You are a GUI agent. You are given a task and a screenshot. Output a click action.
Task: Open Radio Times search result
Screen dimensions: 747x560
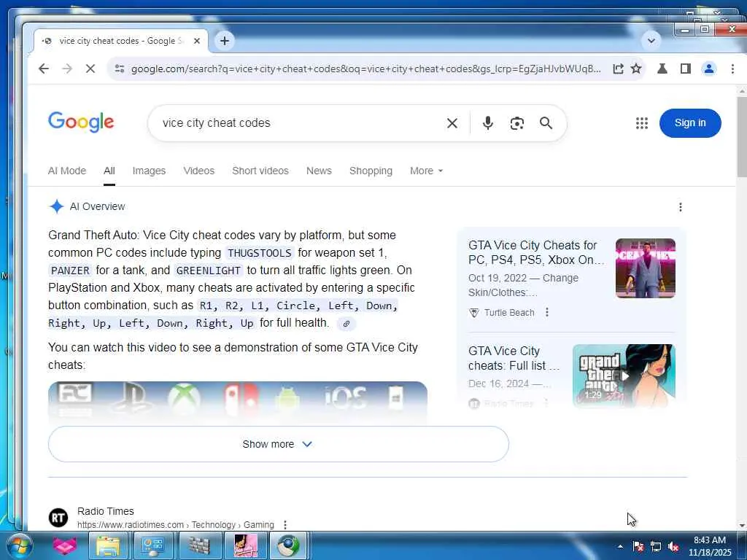click(x=105, y=511)
